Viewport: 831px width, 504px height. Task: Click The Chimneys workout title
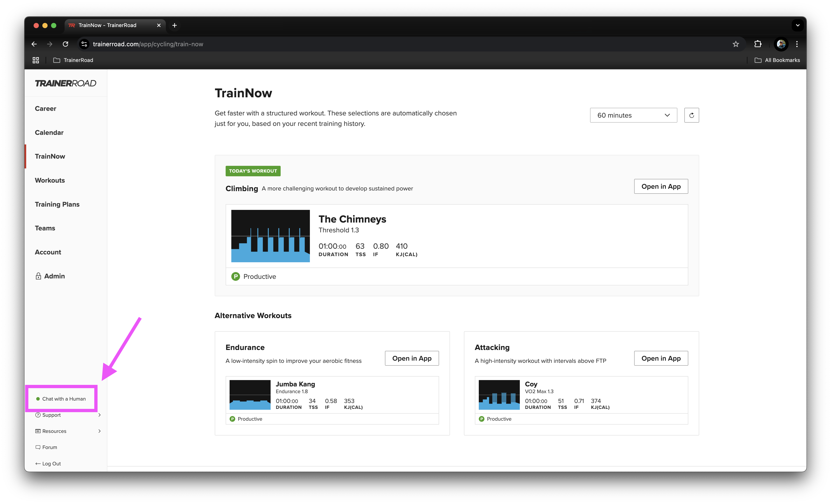(352, 219)
